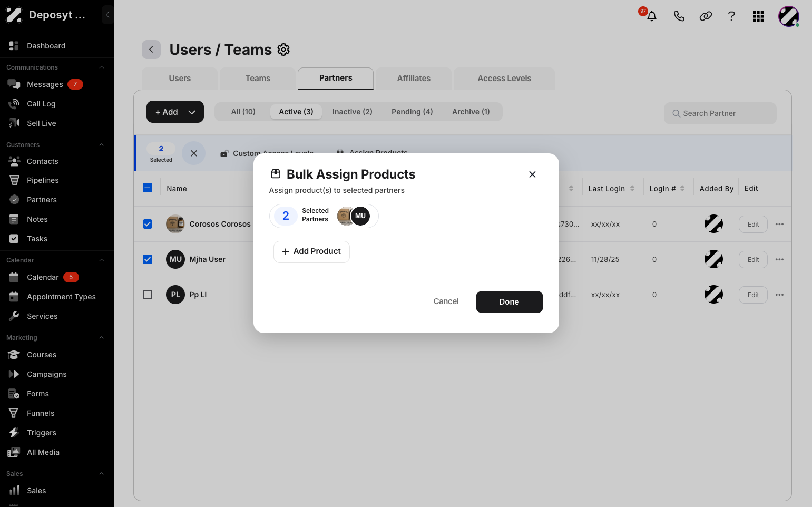Click Done in the dialog
The image size is (812, 507).
509,302
